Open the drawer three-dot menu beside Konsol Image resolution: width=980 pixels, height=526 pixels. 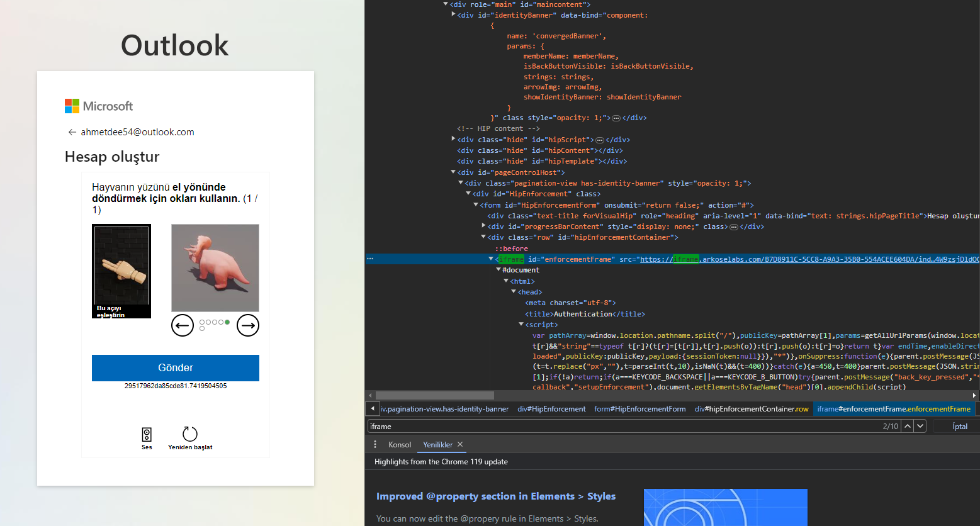click(x=375, y=444)
